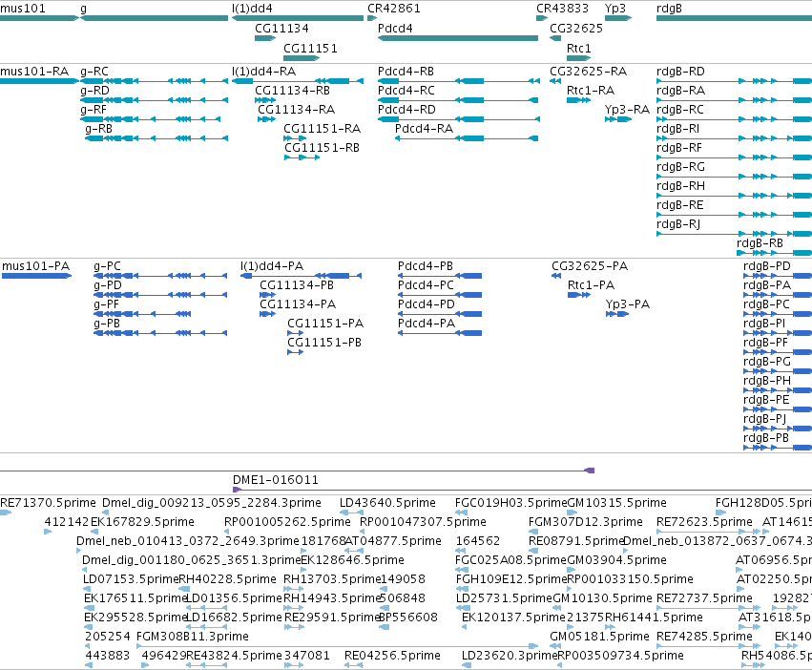
Task: Select the Yp3-PA protein label
Action: click(628, 304)
